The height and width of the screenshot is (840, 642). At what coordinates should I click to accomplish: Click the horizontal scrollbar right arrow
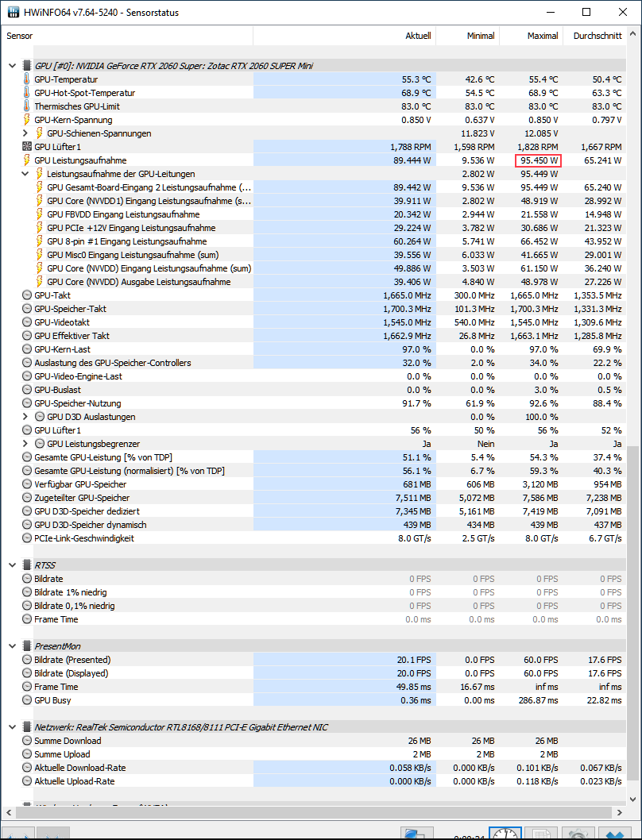pyautogui.click(x=620, y=812)
